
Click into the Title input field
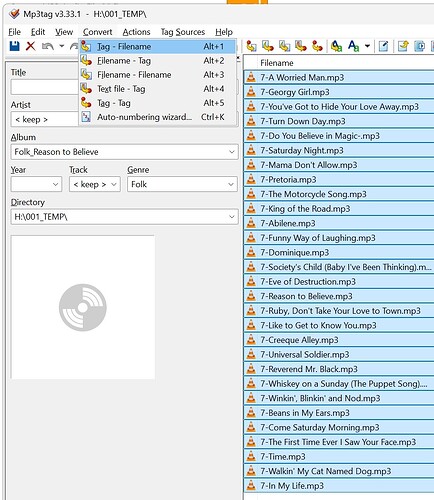45,87
